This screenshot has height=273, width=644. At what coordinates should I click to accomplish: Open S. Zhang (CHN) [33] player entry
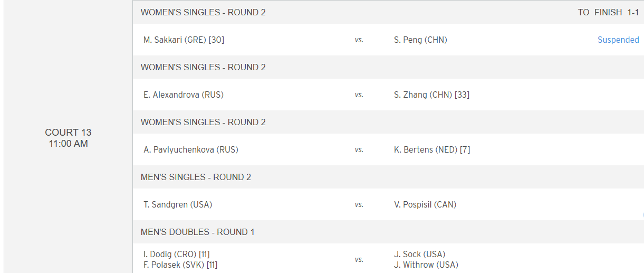pyautogui.click(x=431, y=95)
